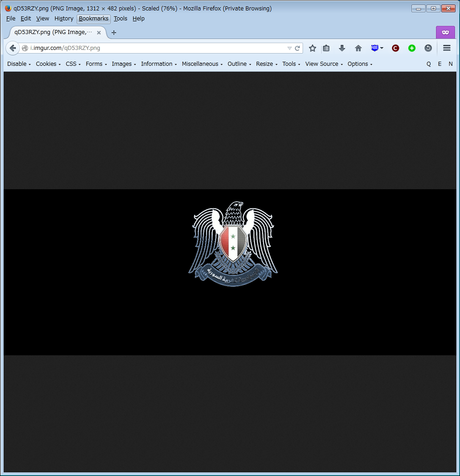Open the Images dropdown
The height and width of the screenshot is (476, 460).
[124, 64]
